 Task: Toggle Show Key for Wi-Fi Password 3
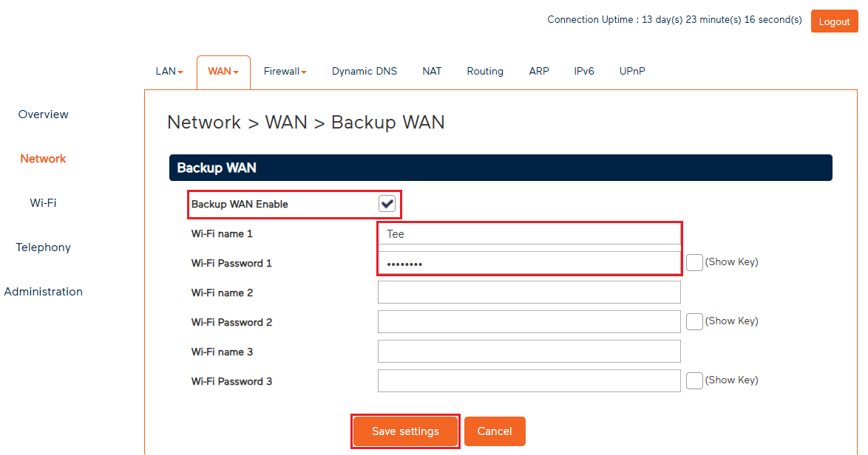694,380
